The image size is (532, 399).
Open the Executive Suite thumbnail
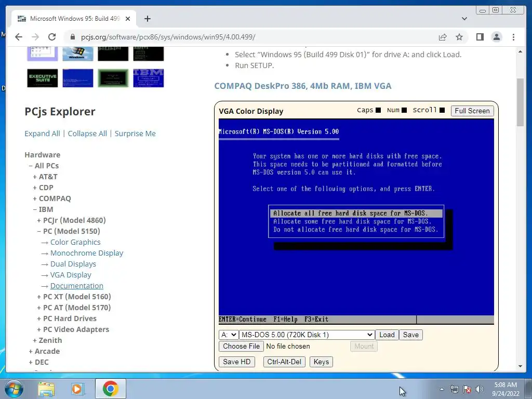[x=43, y=78]
